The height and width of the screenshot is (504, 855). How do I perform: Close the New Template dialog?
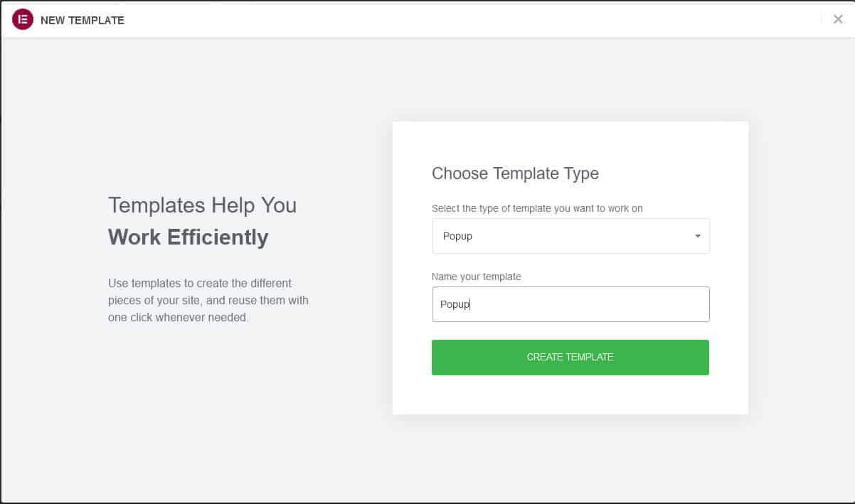(x=838, y=20)
